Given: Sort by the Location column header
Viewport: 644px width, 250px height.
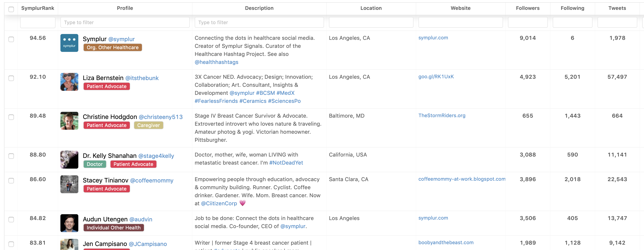Looking at the screenshot, I should pos(371,8).
